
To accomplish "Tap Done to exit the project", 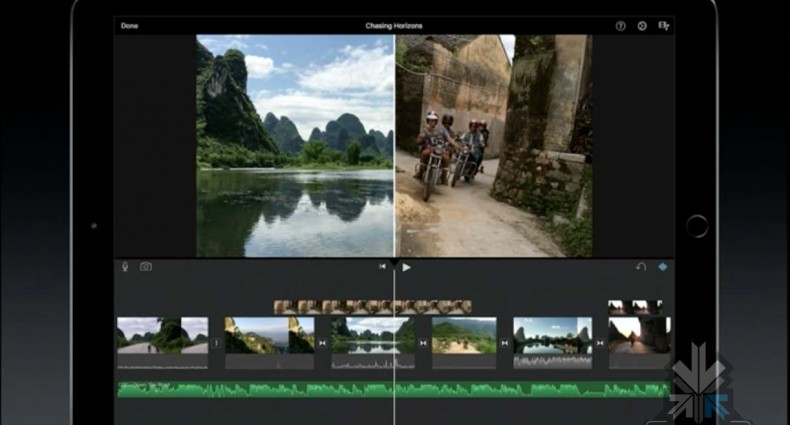I will coord(129,25).
